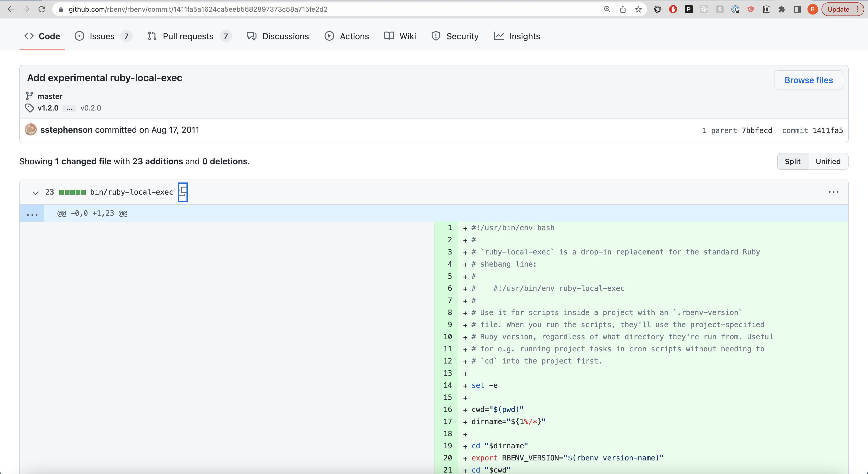868x474 pixels.
Task: Click the git branch icon beside master
Action: pos(29,96)
